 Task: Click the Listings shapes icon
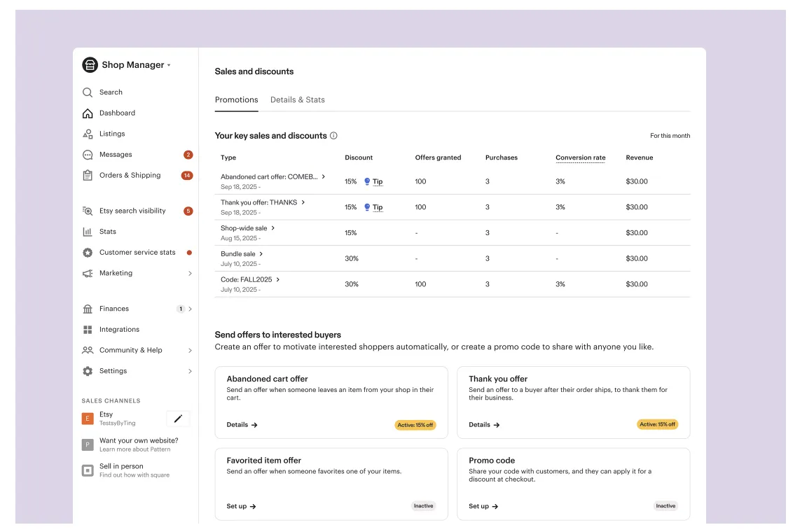[x=88, y=134]
